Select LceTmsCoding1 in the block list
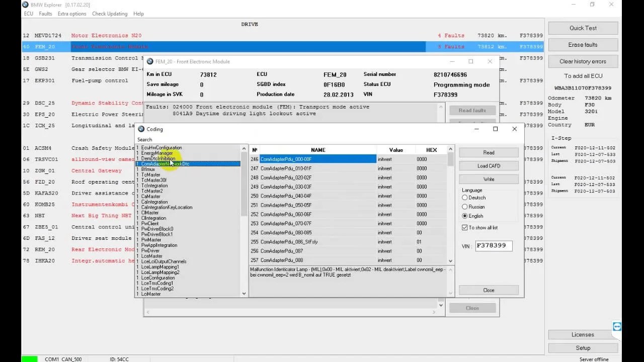This screenshot has width=644, height=362. click(157, 283)
